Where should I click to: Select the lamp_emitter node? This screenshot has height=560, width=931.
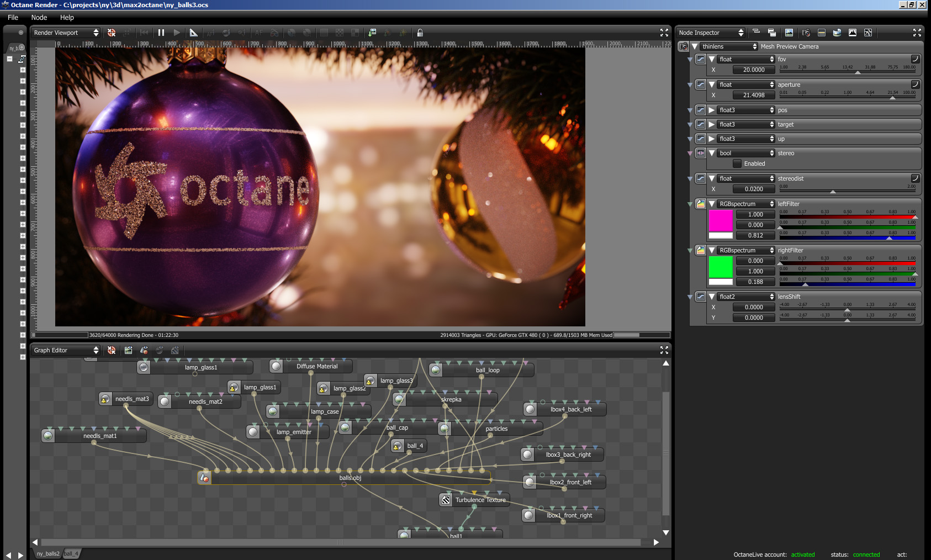(288, 432)
